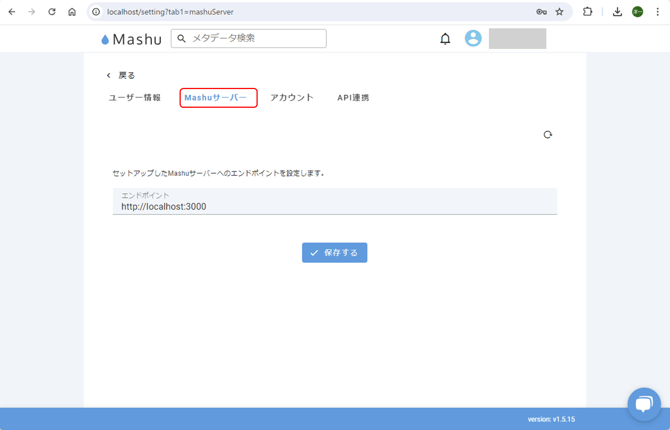Click the Mashu water drop logo
This screenshot has width=670, height=430.
point(107,39)
